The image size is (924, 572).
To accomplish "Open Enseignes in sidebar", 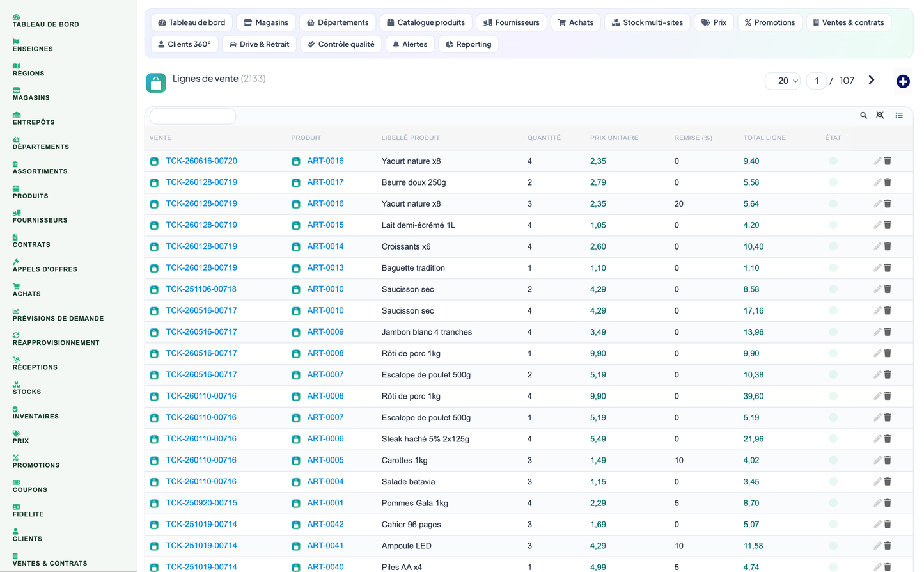I will (x=33, y=45).
